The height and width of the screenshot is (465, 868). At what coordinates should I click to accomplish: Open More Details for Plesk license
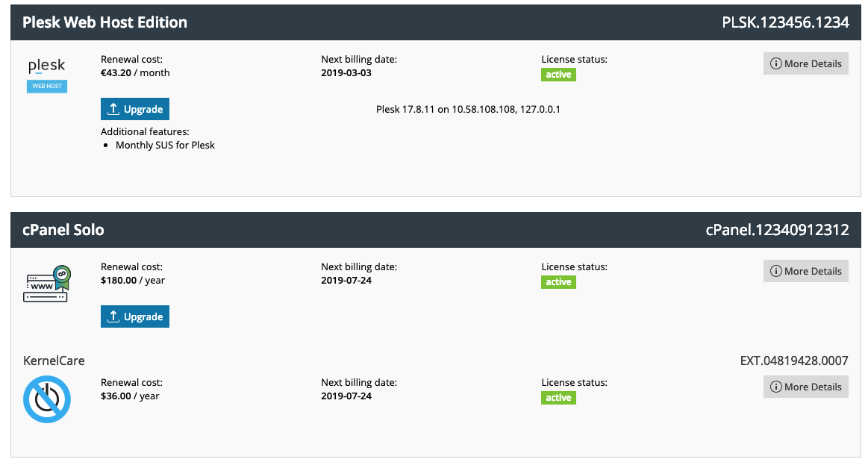(805, 63)
